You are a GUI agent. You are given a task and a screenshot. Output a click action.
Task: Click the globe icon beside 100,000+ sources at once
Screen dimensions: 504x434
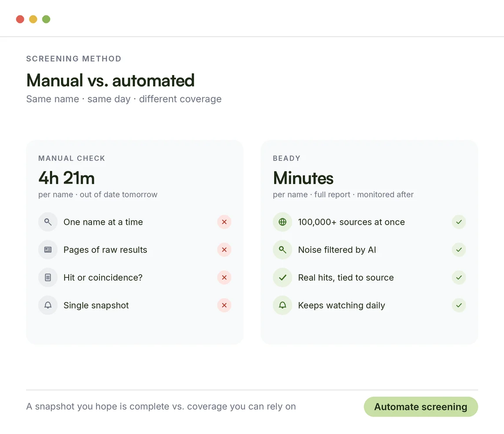(x=282, y=222)
